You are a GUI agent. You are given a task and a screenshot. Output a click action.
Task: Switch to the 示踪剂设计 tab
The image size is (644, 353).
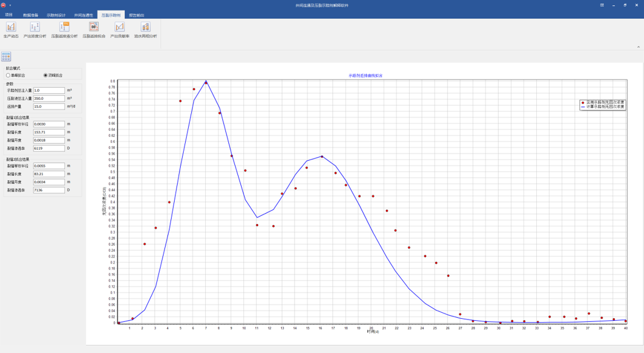click(x=56, y=15)
